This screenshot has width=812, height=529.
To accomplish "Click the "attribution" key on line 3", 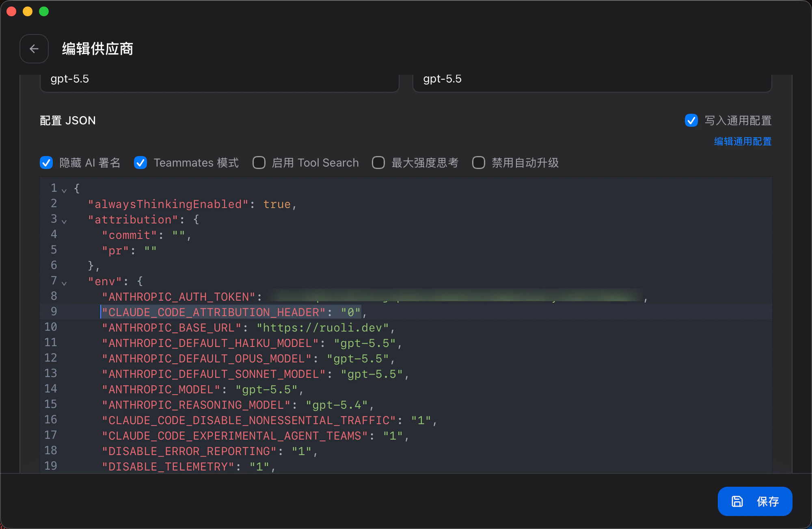I will [x=133, y=219].
